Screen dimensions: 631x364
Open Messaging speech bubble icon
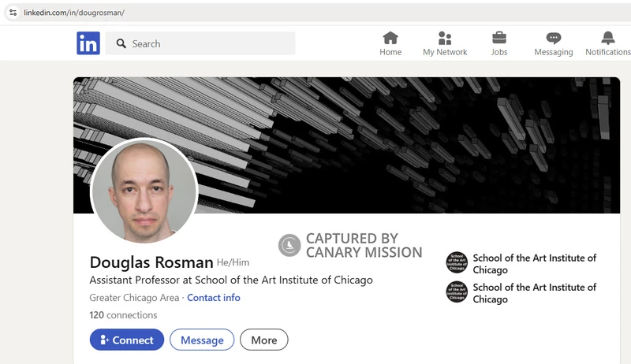point(554,39)
